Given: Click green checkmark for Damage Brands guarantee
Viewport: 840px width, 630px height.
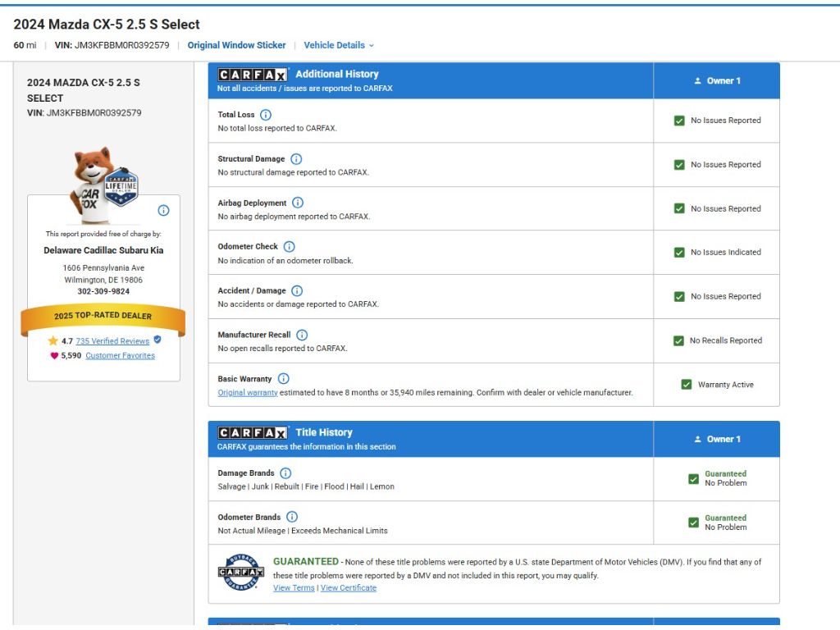Looking at the screenshot, I should pyautogui.click(x=694, y=479).
